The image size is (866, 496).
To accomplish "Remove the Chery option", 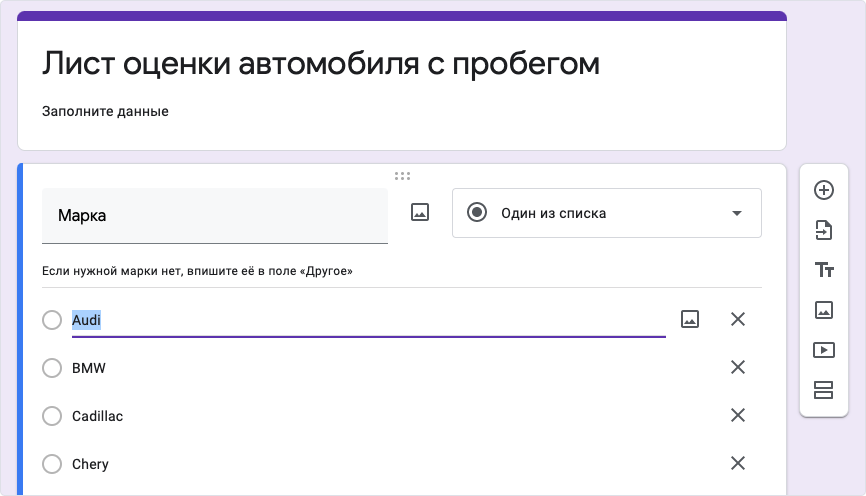I will (x=738, y=463).
